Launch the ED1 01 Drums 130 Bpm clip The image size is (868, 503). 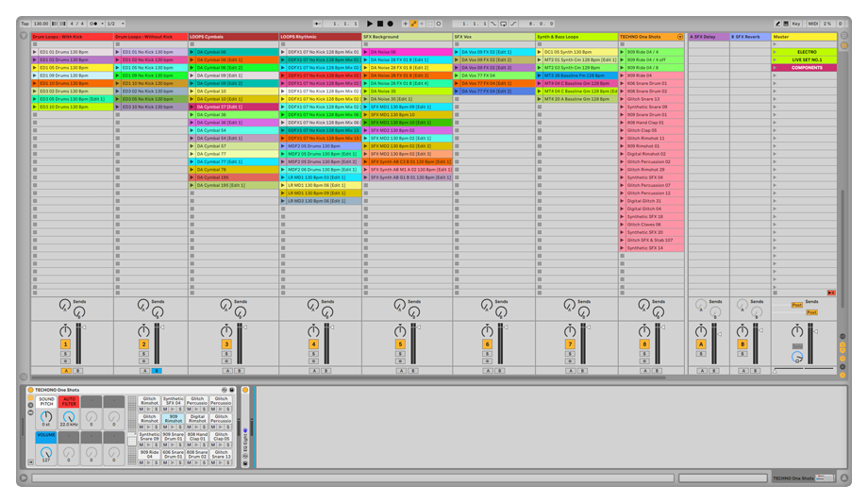(x=35, y=52)
